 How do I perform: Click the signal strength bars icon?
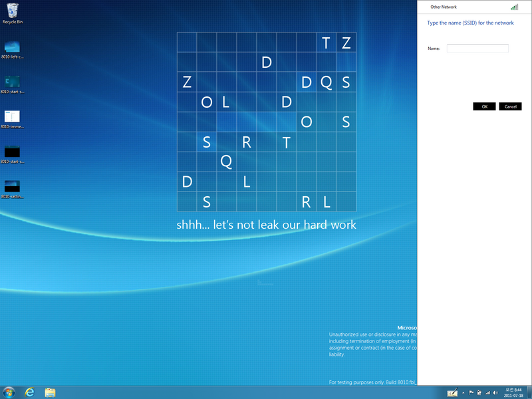tap(514, 7)
